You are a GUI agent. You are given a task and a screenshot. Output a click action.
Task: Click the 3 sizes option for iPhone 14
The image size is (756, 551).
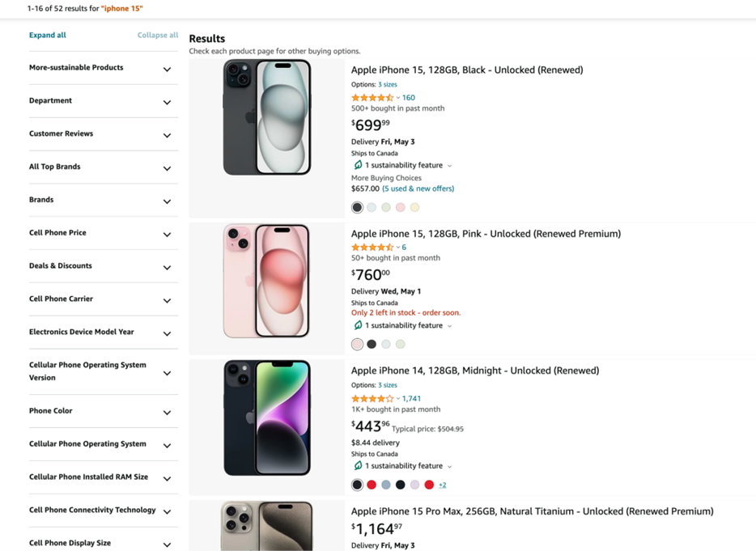(x=388, y=385)
